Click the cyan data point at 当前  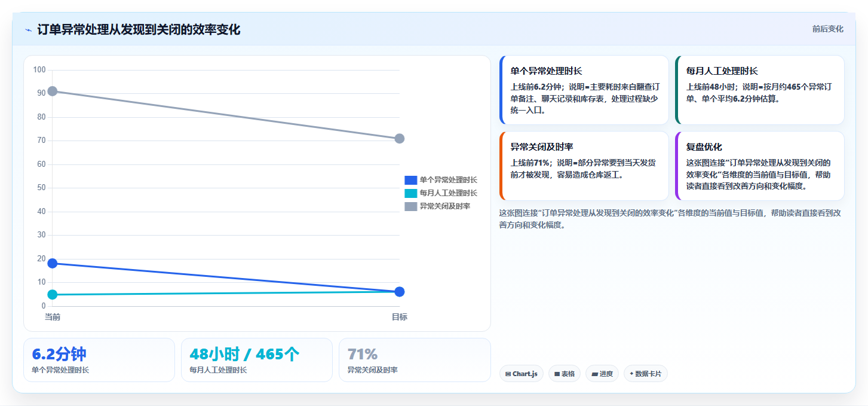pyautogui.click(x=53, y=294)
